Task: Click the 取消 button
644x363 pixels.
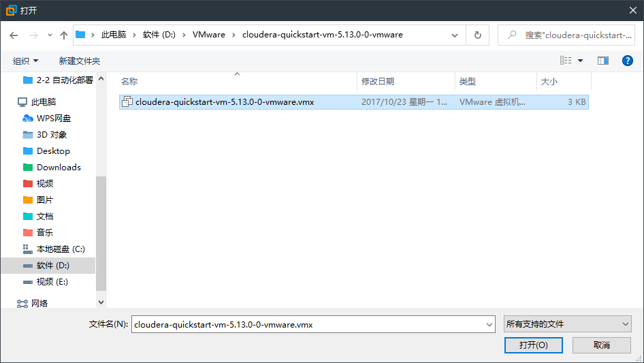Action: coord(602,345)
